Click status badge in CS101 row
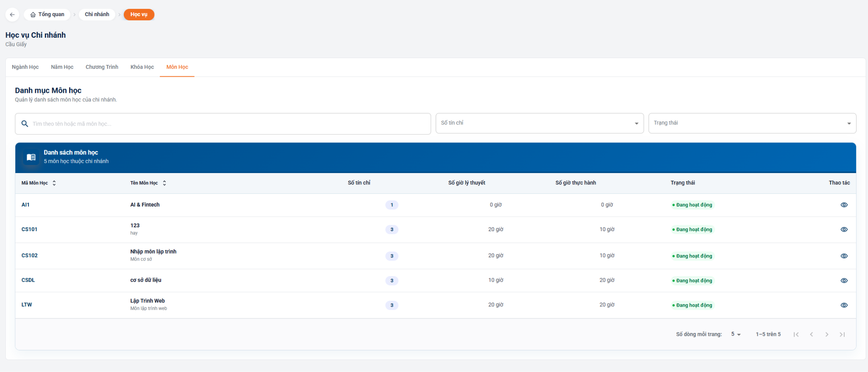The width and height of the screenshot is (868, 372). [693, 229]
